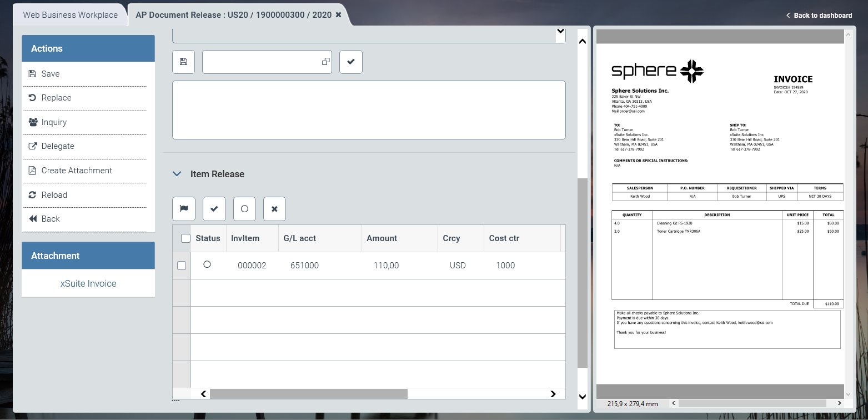
Task: Click the X reject icon above item table
Action: click(x=274, y=209)
